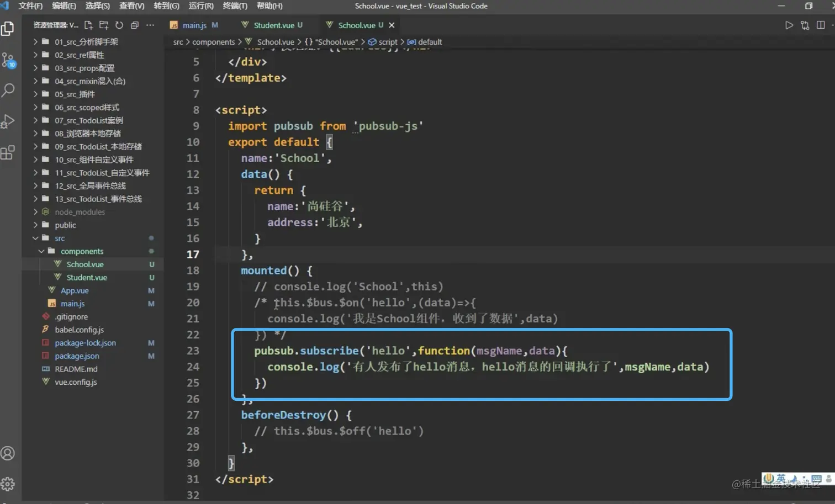
Task: Run the file with the play icon
Action: (x=789, y=25)
